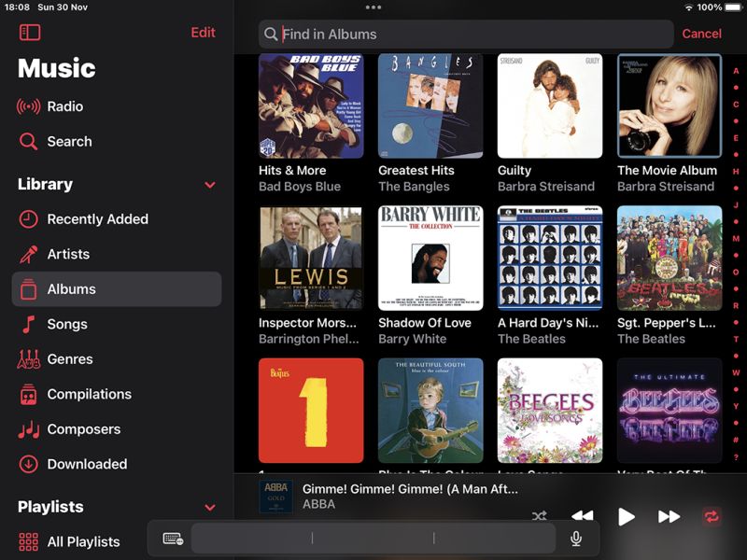Open the Hits & More album
This screenshot has height=560, width=747.
point(311,105)
